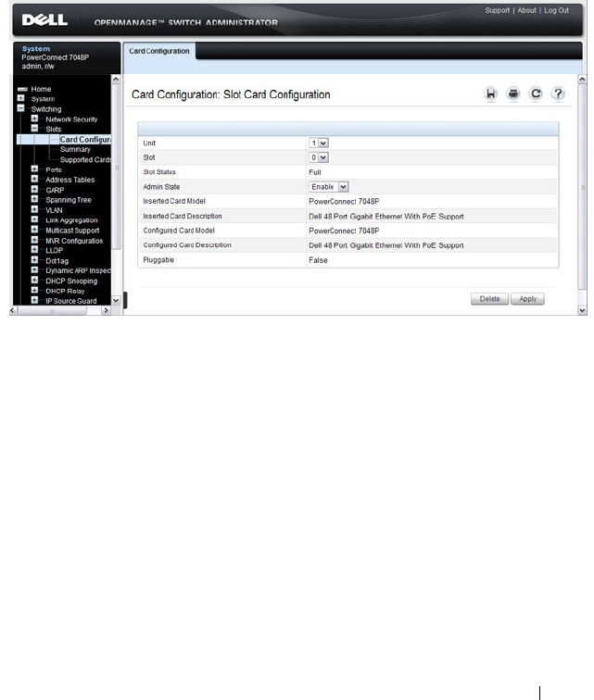Open Supported Cards under Slots
The width and height of the screenshot is (594, 700).
85,159
